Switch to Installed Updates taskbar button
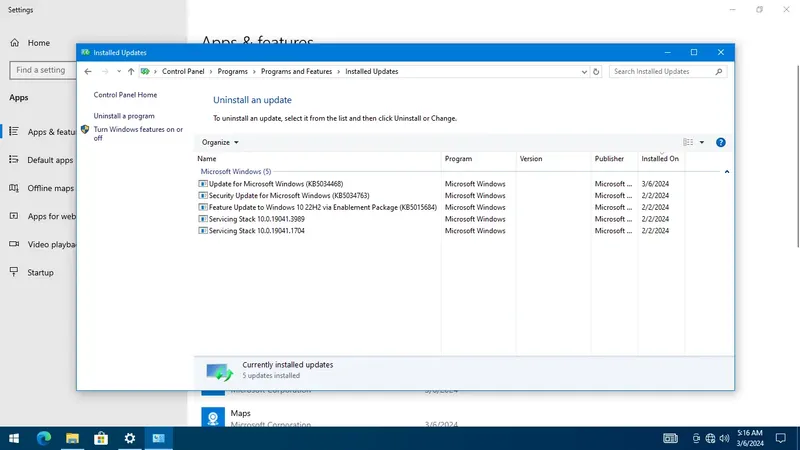 (159, 438)
